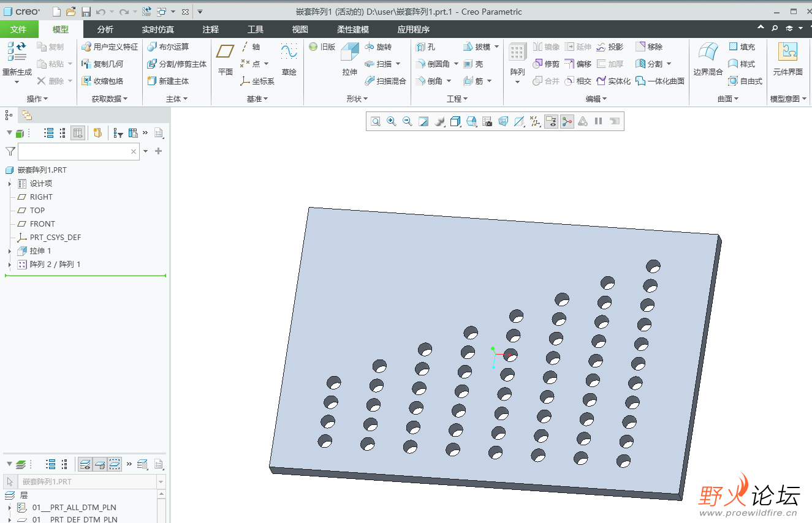
Task: Select PRT_CSYS_DEF in the model tree
Action: pyautogui.click(x=55, y=238)
